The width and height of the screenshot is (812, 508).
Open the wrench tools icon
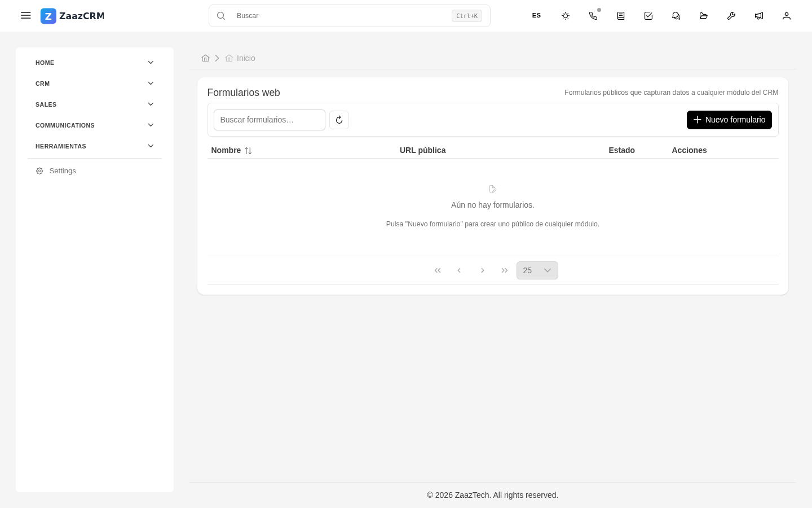[731, 16]
